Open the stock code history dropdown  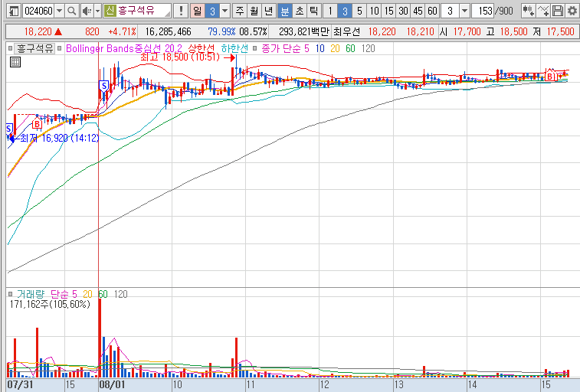point(60,11)
